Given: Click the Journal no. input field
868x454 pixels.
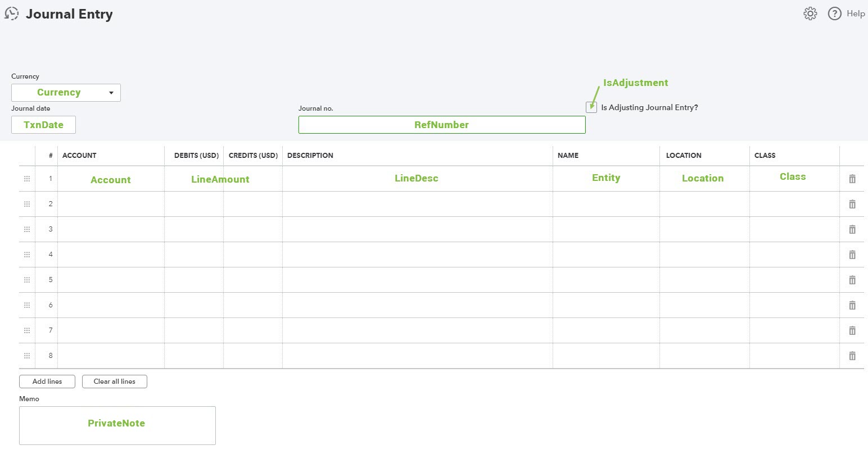Looking at the screenshot, I should point(441,125).
